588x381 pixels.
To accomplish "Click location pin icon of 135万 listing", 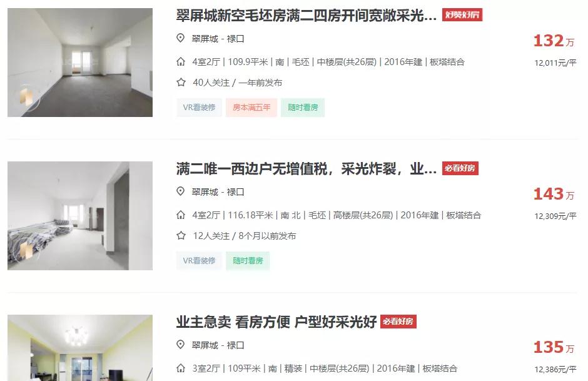I will click(180, 345).
